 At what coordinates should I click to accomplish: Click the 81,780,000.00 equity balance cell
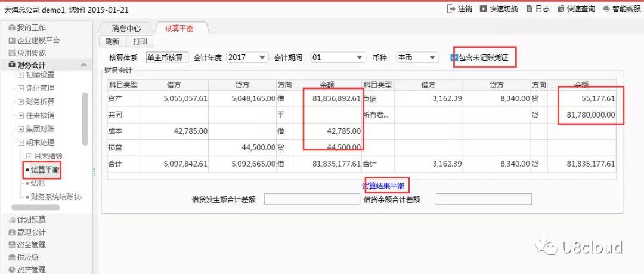(x=582, y=115)
